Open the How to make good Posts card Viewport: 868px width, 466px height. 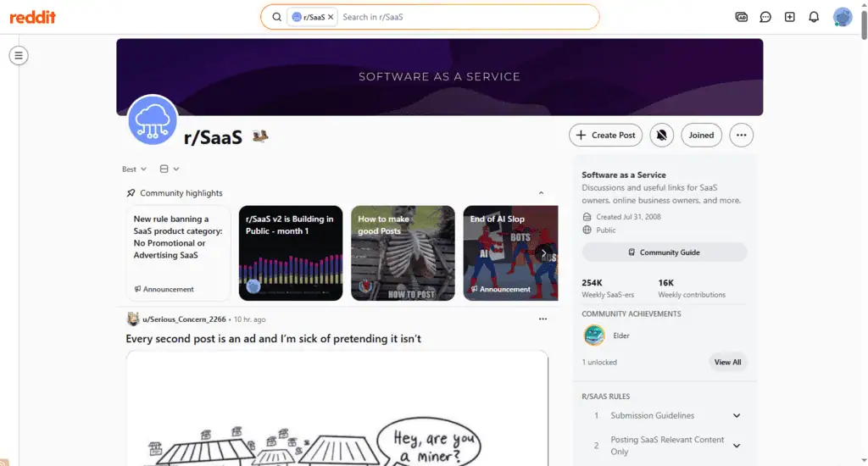tap(403, 253)
